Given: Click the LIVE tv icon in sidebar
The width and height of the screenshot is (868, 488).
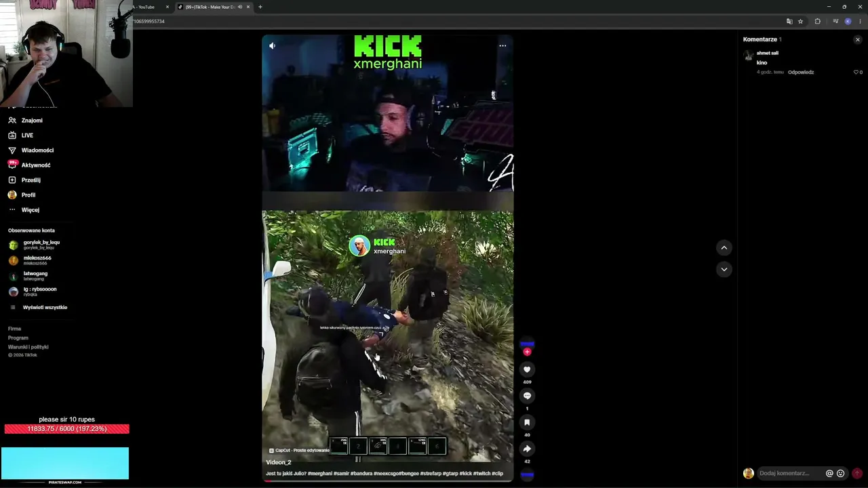Looking at the screenshot, I should 12,136.
